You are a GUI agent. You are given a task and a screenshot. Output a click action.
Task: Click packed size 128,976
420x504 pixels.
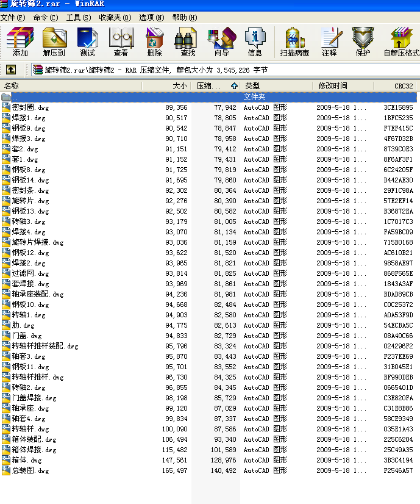pyautogui.click(x=224, y=460)
